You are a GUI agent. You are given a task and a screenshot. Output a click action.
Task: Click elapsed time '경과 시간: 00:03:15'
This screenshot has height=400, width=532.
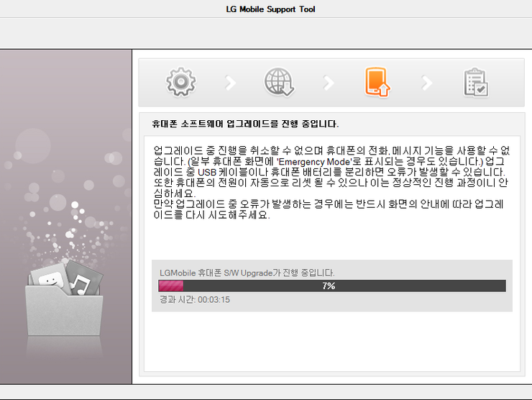point(195,299)
